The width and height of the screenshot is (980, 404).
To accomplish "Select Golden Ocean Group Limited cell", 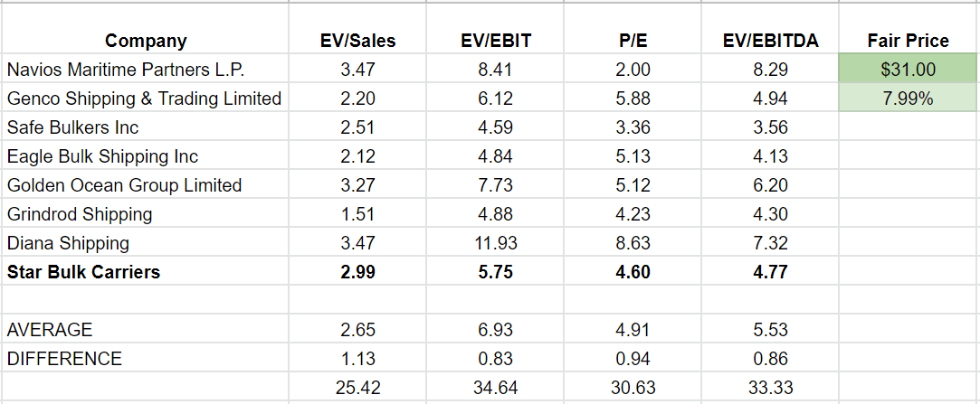I will coord(124,185).
